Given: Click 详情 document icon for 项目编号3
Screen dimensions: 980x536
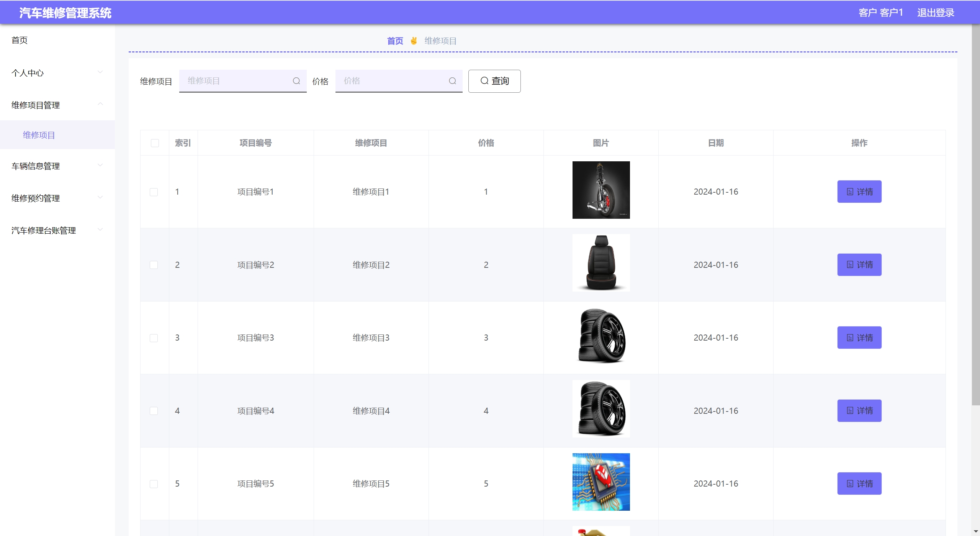Looking at the screenshot, I should pos(850,338).
